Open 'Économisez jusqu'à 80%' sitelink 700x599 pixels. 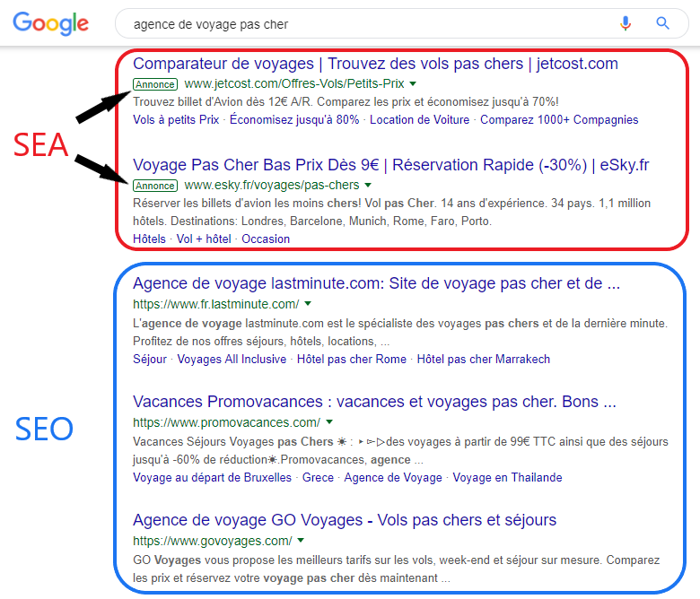[294, 120]
